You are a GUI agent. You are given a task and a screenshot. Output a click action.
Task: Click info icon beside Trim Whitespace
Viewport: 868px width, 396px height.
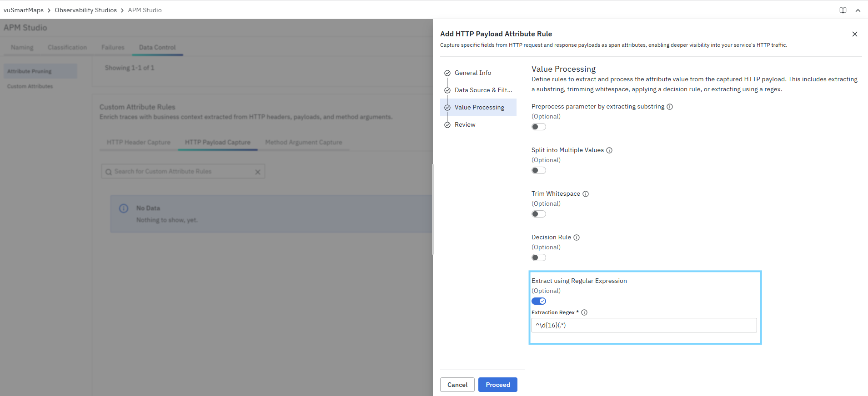tap(586, 194)
